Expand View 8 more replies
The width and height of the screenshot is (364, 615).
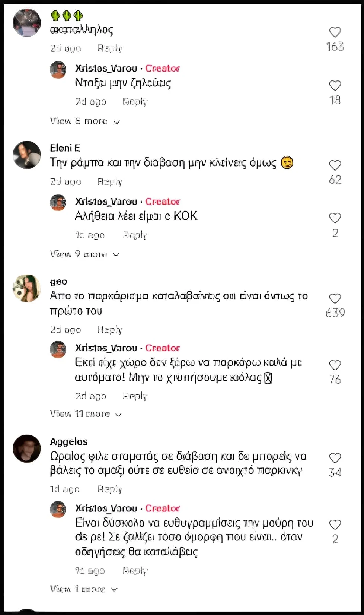(85, 121)
